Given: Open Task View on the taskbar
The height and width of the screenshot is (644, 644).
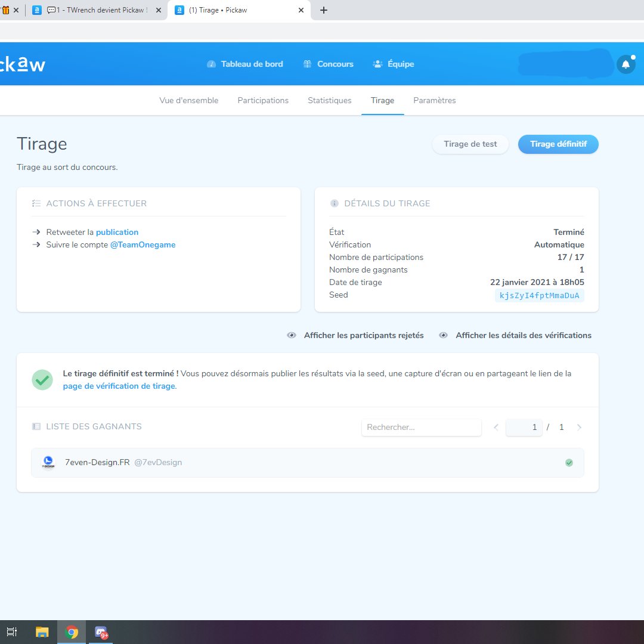Looking at the screenshot, I should [x=13, y=632].
